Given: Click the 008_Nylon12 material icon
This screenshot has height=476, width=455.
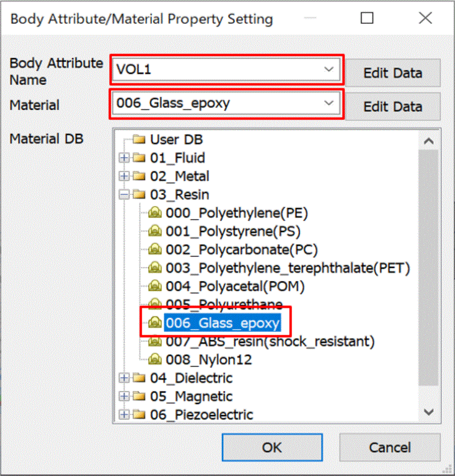Looking at the screenshot, I should coord(155,359).
